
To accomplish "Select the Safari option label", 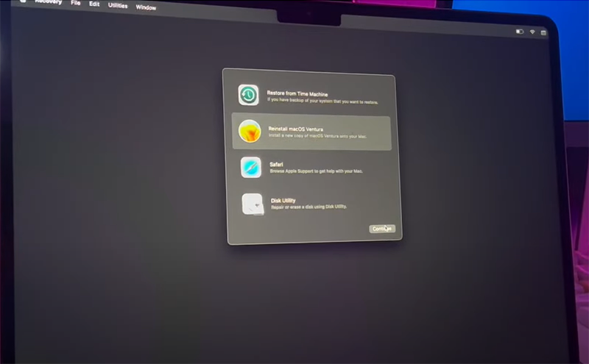I will click(x=276, y=165).
